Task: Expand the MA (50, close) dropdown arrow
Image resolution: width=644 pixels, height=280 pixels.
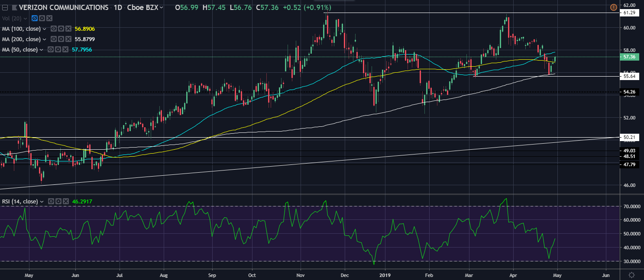Action: 41,49
